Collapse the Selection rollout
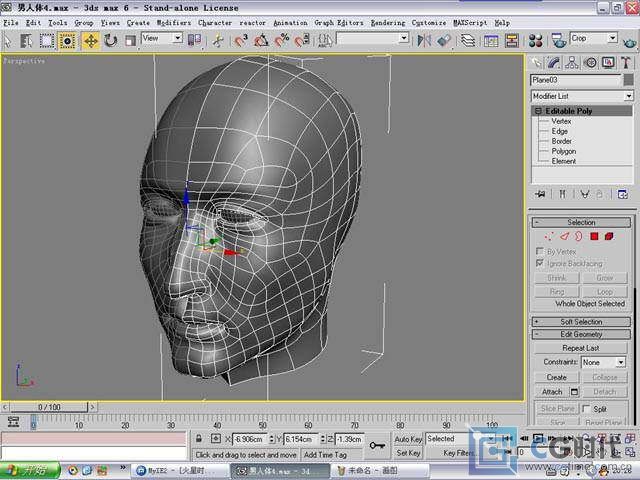Screen dimensions: 640x480 click(581, 222)
